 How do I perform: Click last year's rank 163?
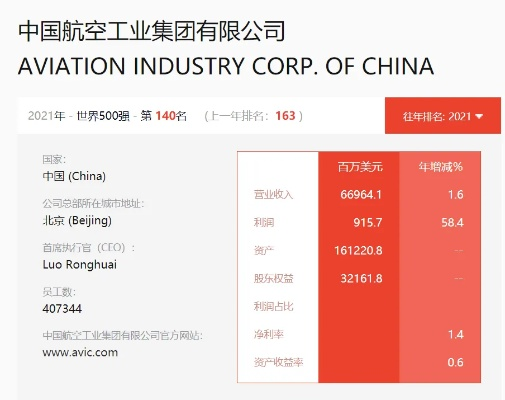click(x=285, y=116)
